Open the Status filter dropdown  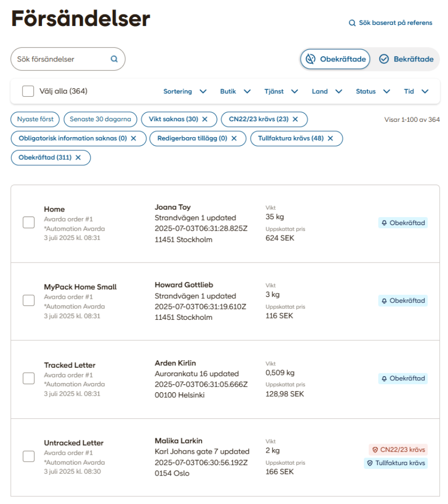(373, 91)
